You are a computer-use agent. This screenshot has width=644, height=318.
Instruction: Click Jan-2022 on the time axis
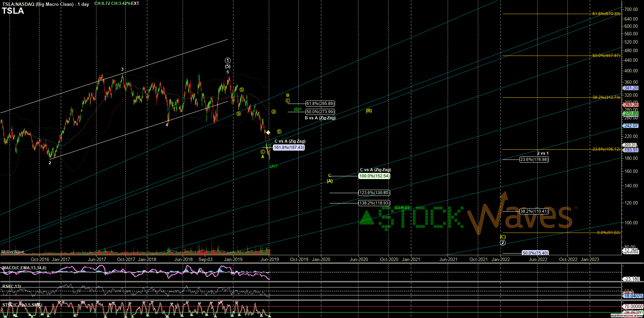click(x=501, y=259)
